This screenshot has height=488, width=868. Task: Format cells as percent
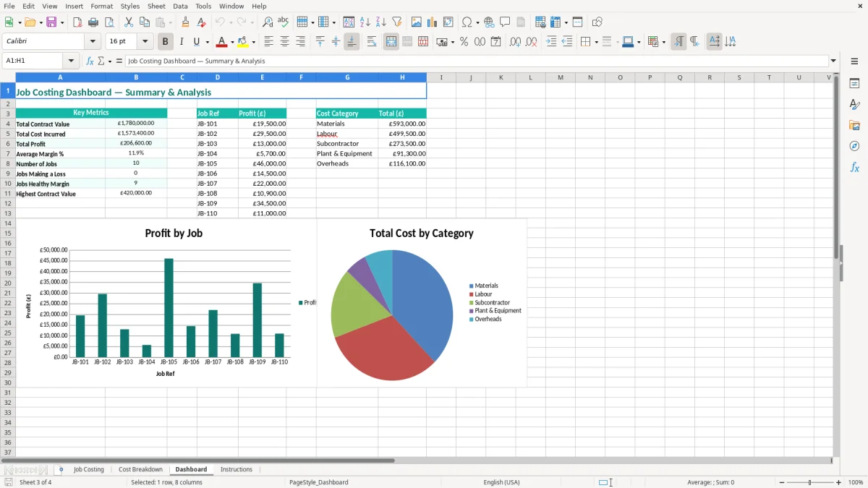(464, 42)
